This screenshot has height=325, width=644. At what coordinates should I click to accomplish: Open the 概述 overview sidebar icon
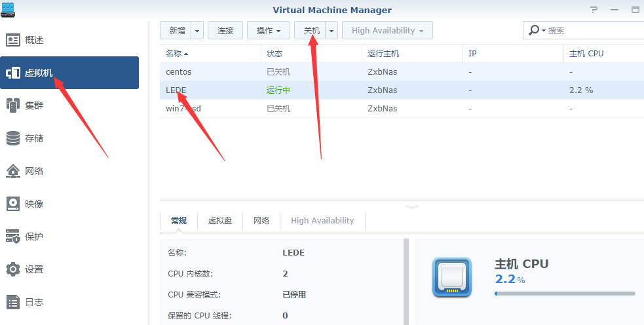coord(13,40)
